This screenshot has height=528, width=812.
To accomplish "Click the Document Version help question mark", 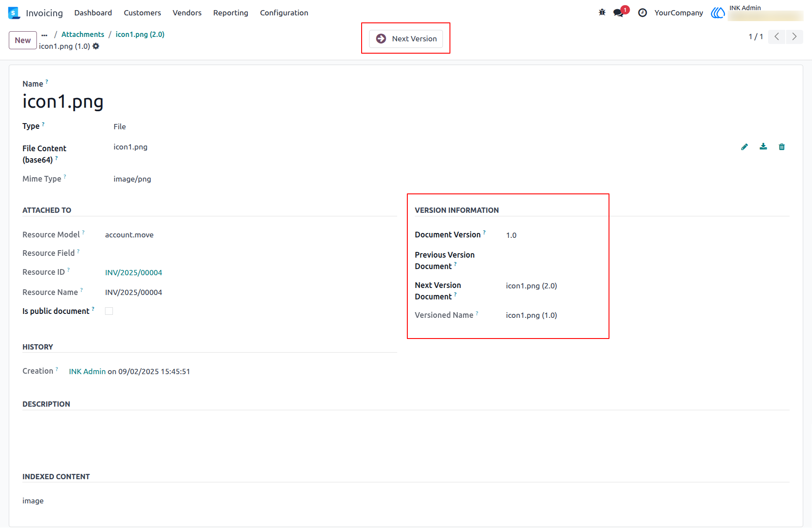I will pos(484,232).
